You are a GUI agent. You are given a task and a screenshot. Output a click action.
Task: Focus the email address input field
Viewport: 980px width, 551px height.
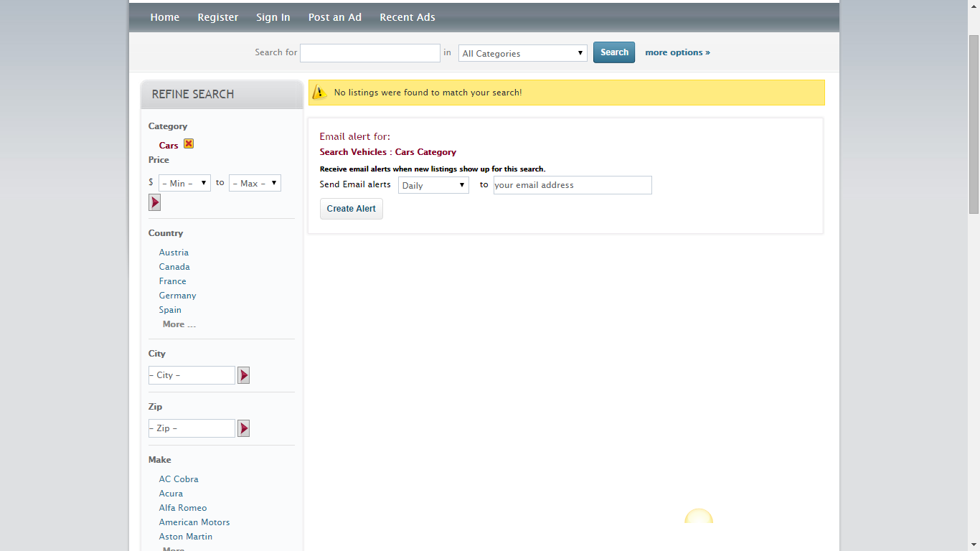572,185
